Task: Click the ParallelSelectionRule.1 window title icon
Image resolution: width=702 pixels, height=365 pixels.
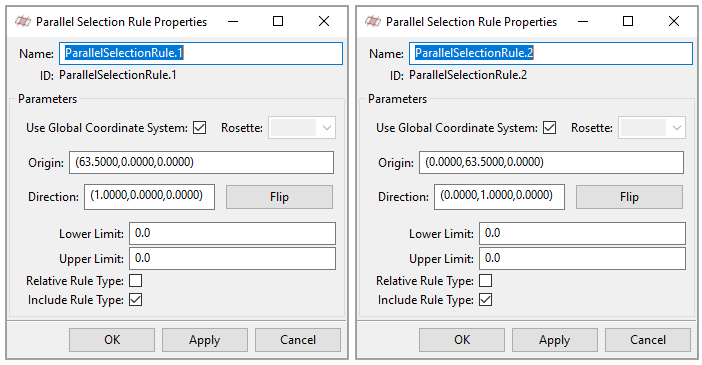Action: click(22, 21)
